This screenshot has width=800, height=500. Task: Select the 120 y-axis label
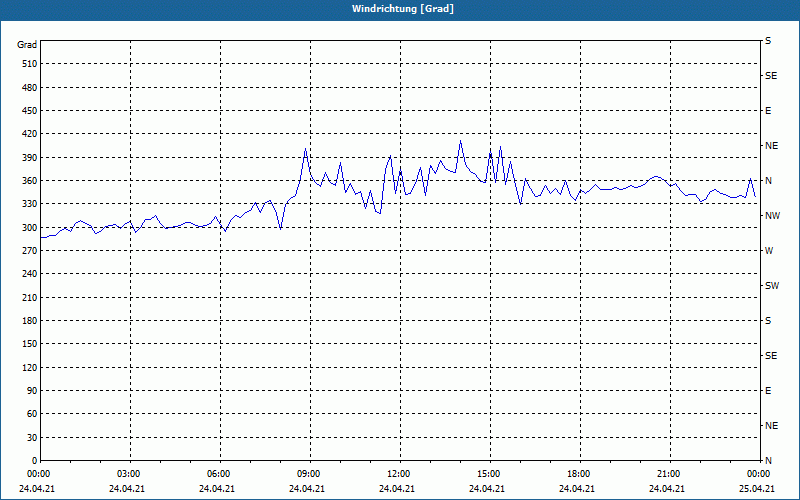pos(30,367)
